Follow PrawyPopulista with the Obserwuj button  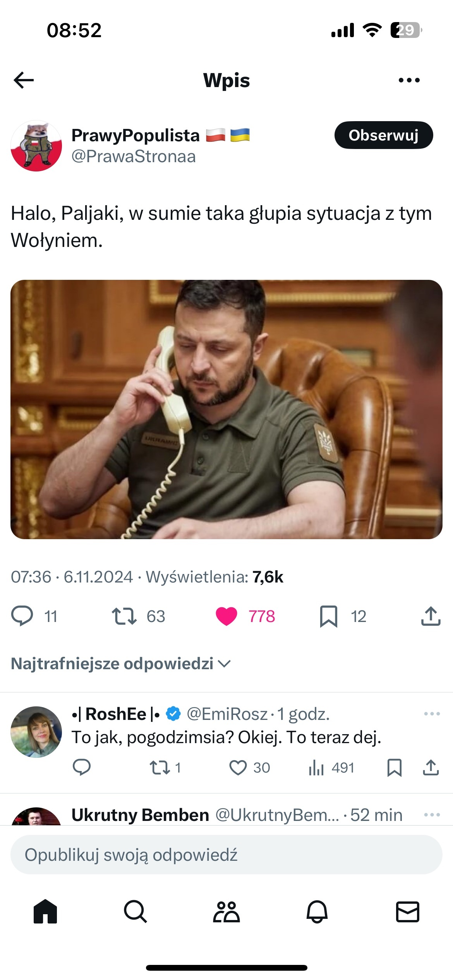coord(384,135)
